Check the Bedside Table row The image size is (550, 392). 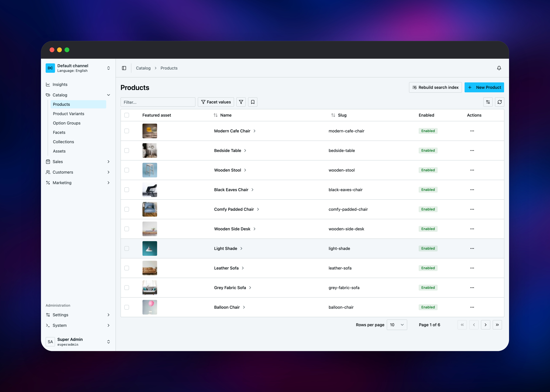127,151
